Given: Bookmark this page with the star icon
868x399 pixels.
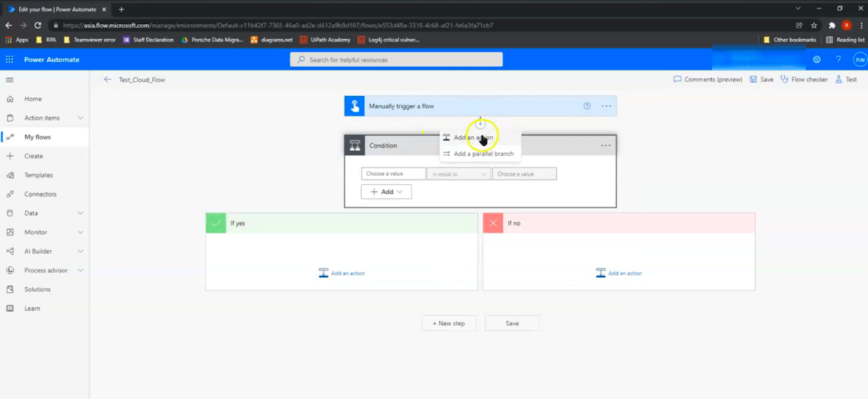Looking at the screenshot, I should point(814,25).
